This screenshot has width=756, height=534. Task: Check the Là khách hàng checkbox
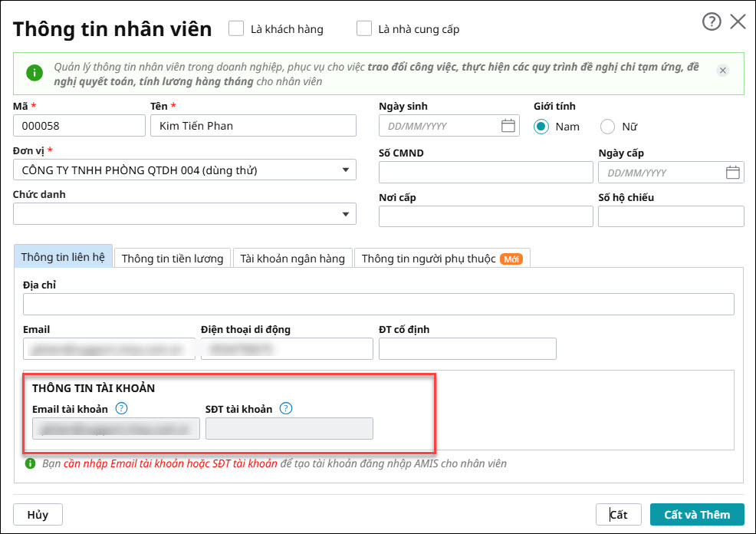click(235, 28)
